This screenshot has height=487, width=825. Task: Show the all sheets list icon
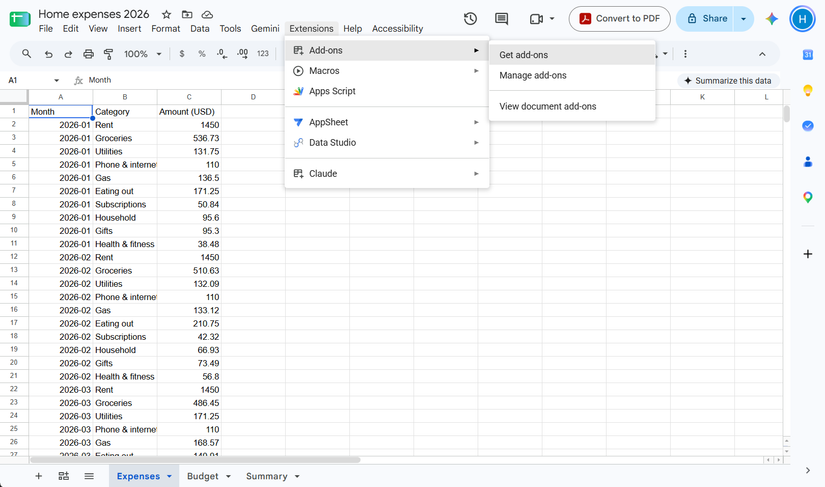coord(89,476)
